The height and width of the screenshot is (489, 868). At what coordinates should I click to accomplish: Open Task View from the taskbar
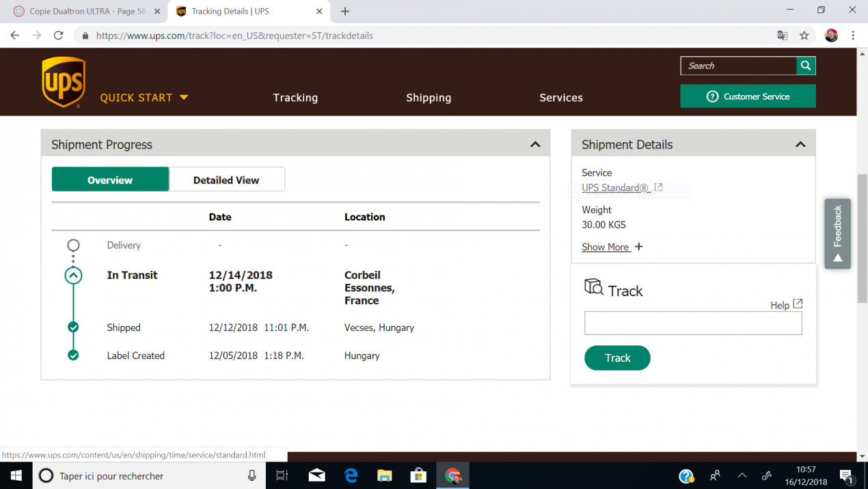click(282, 476)
